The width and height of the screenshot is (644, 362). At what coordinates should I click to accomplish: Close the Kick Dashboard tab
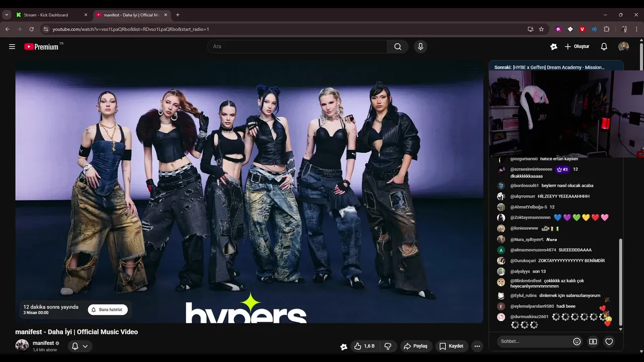pyautogui.click(x=86, y=15)
